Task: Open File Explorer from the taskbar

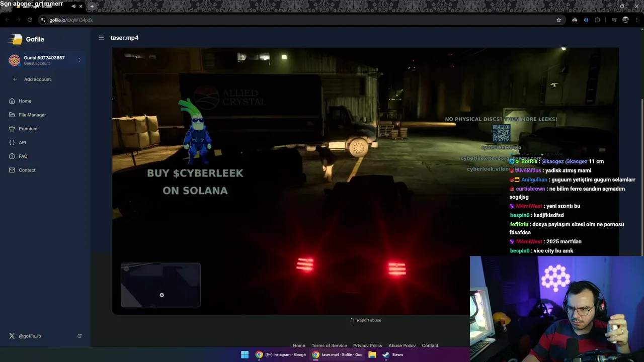Action: (x=372, y=354)
